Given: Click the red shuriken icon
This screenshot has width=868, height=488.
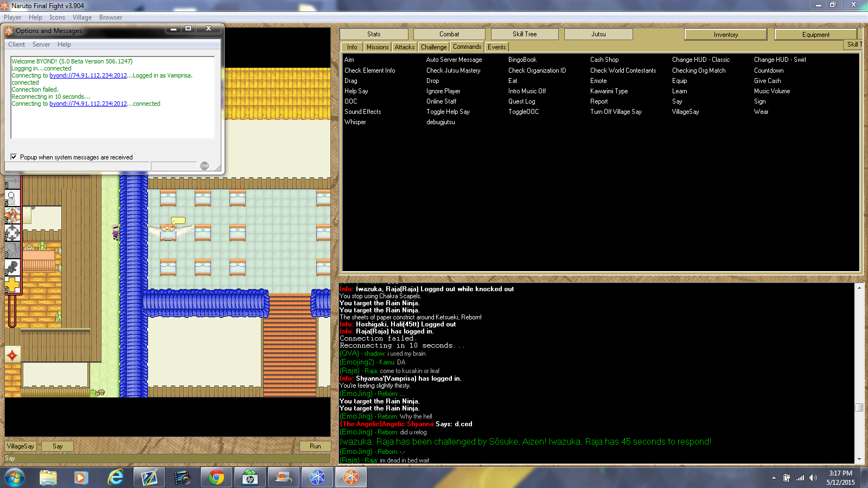Looking at the screenshot, I should coord(12,355).
